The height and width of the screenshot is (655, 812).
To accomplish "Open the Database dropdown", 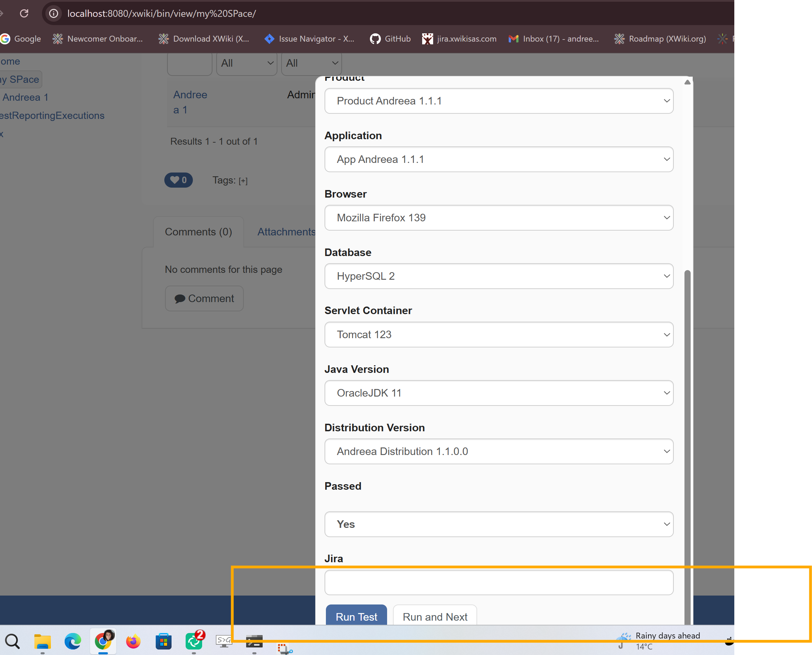I will 499,276.
